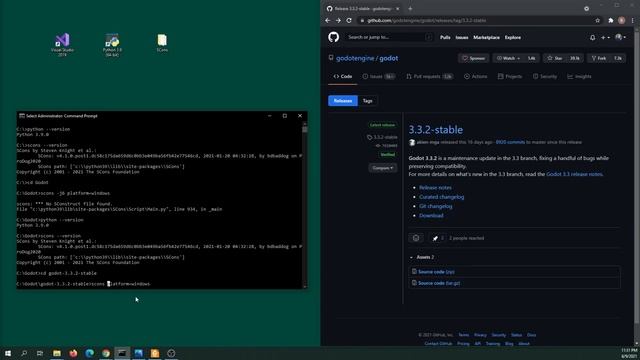Click the browser page vertical scrollbar

click(637, 186)
